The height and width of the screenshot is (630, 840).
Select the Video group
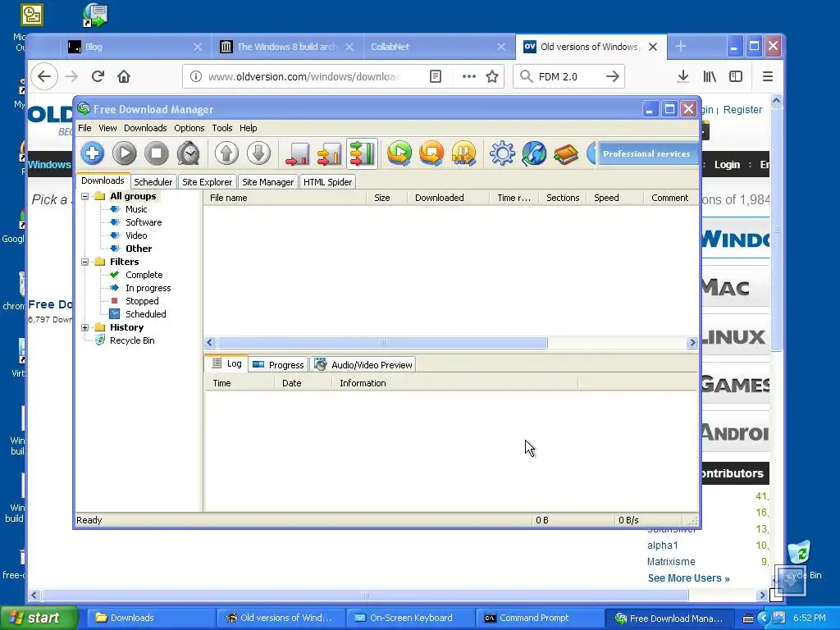point(136,235)
